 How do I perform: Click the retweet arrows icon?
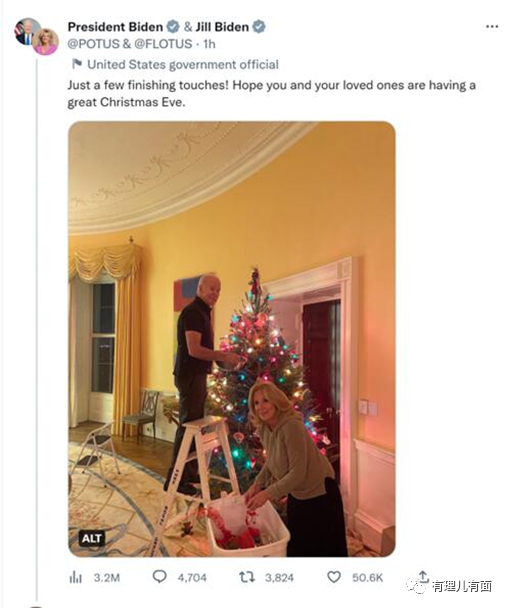click(x=247, y=577)
